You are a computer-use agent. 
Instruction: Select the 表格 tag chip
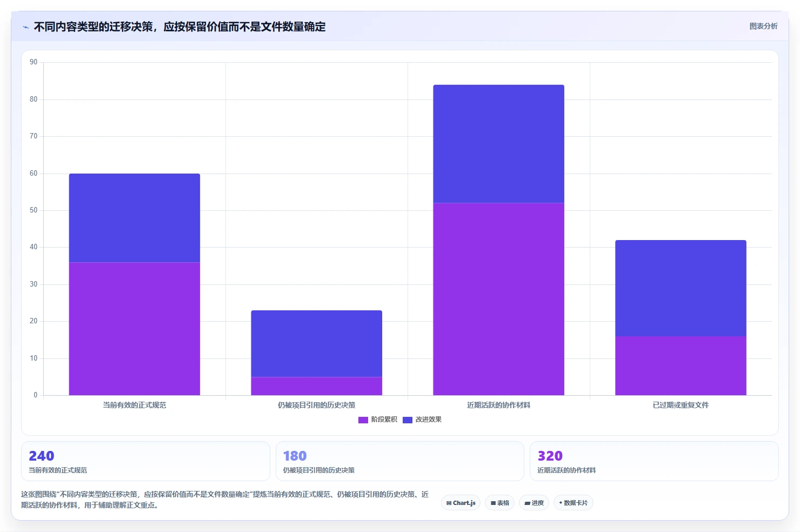click(x=500, y=503)
